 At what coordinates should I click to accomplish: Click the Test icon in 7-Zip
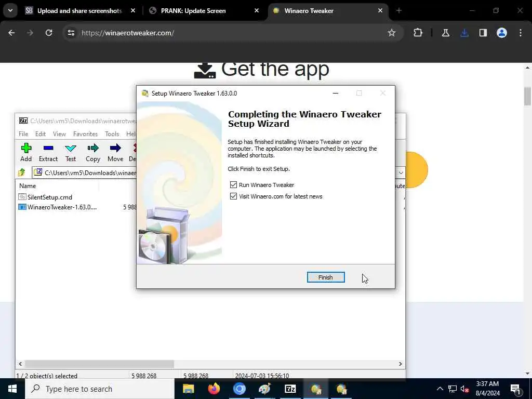[71, 152]
